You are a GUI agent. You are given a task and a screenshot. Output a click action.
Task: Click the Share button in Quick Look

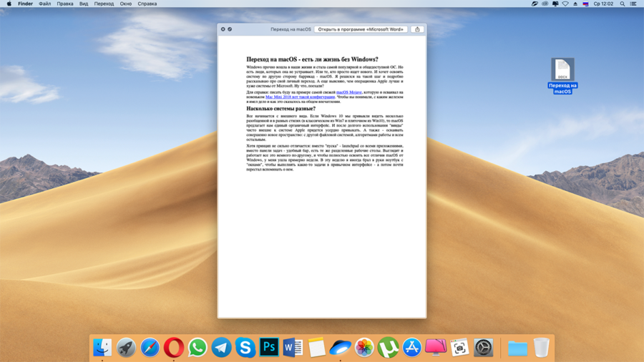tap(417, 29)
